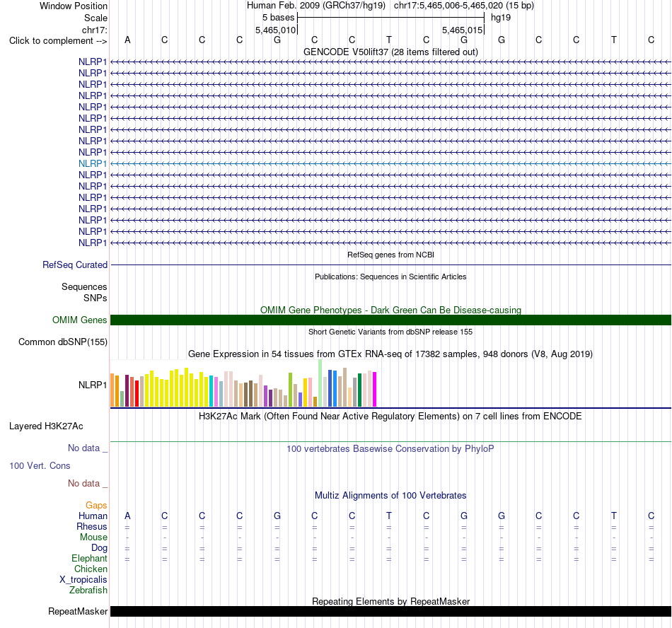This screenshot has width=672, height=628.
Task: Click base A in the chr17 sequence row
Action: [x=127, y=40]
